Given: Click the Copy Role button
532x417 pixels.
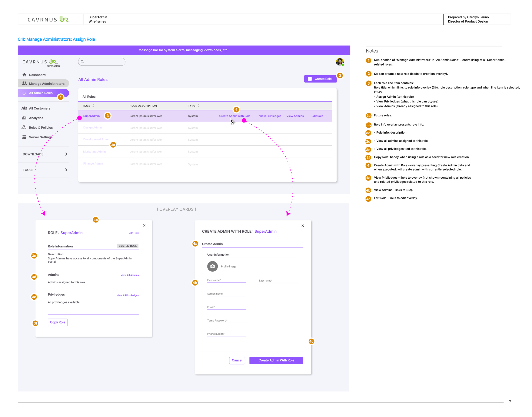Looking at the screenshot, I should tap(58, 322).
